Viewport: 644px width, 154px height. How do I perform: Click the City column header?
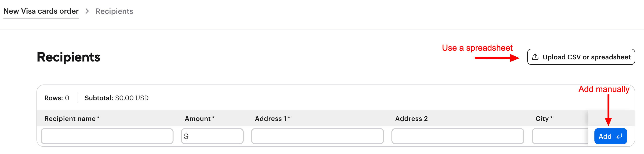click(x=543, y=119)
